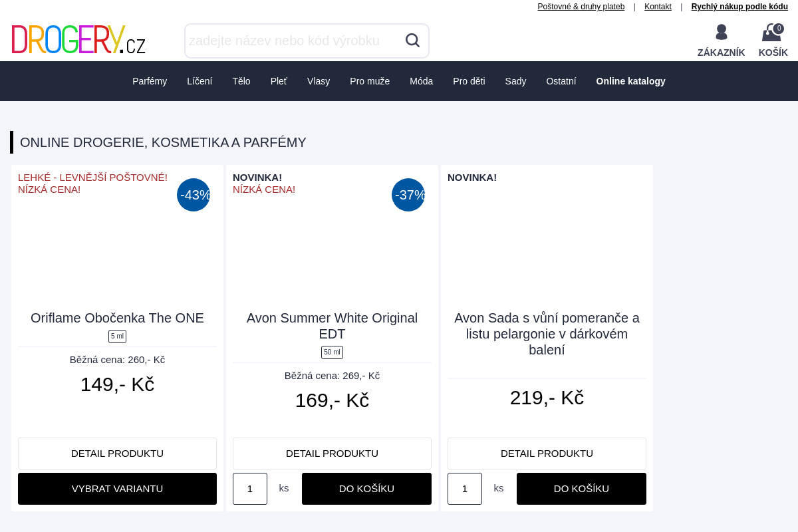Viewport: 798px width, 532px height.
Task: Open the Líčení menu
Action: [x=199, y=81]
